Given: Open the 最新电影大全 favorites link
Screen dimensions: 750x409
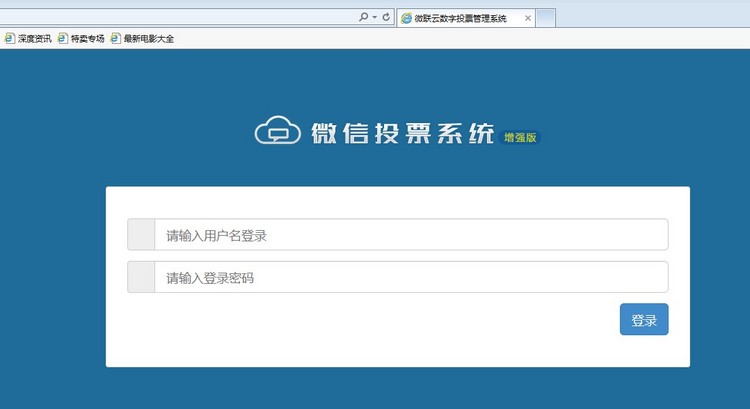Looking at the screenshot, I should point(142,39).
